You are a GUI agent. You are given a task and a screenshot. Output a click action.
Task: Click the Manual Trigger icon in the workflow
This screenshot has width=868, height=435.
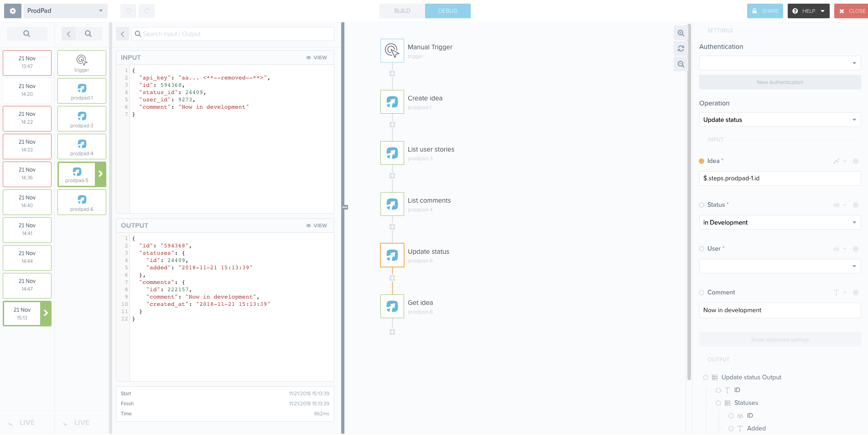391,50
